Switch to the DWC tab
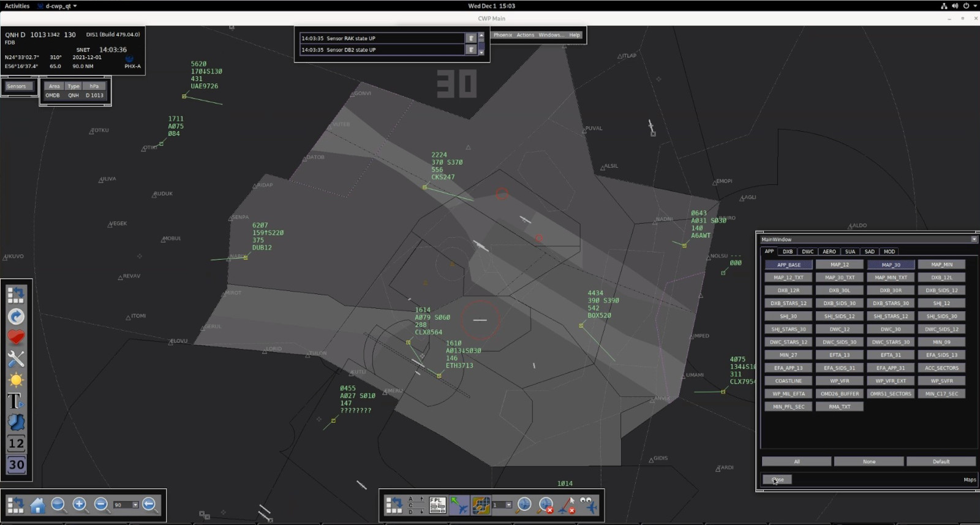This screenshot has width=980, height=525. click(x=808, y=252)
